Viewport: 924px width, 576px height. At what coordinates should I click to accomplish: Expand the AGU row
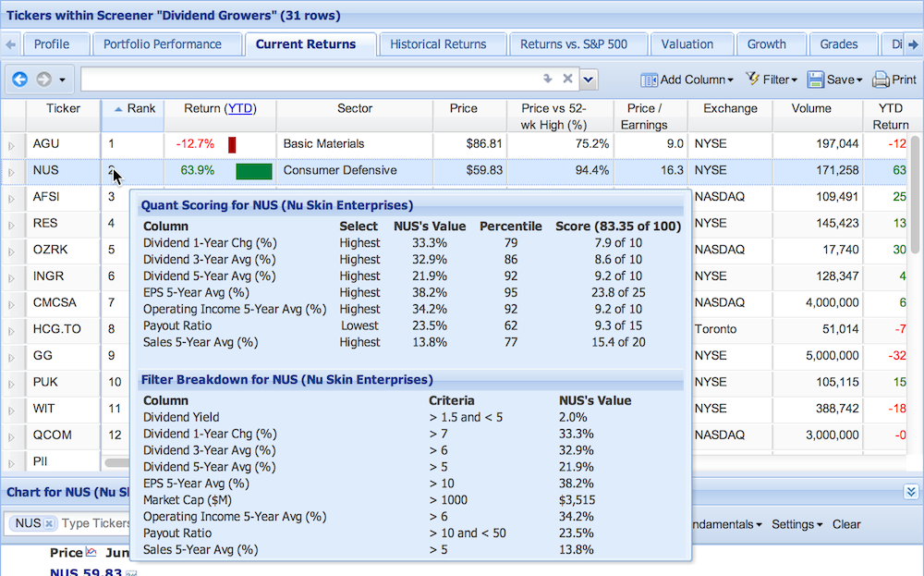[11, 145]
